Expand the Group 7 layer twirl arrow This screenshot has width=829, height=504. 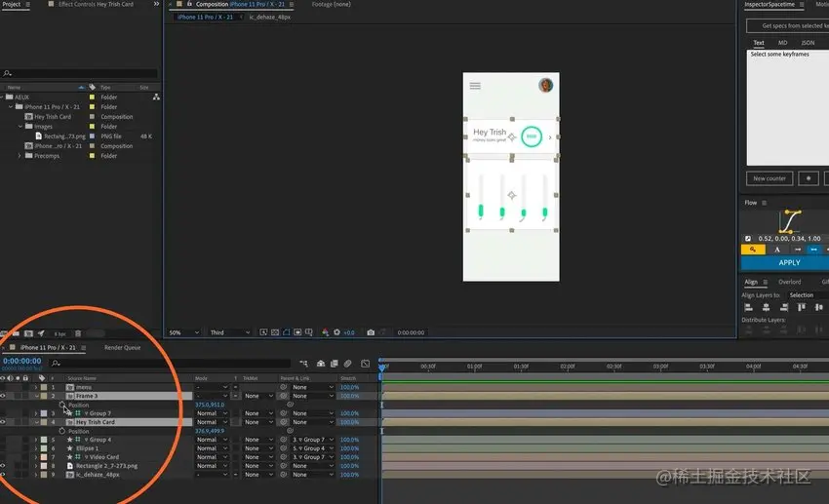(x=36, y=413)
